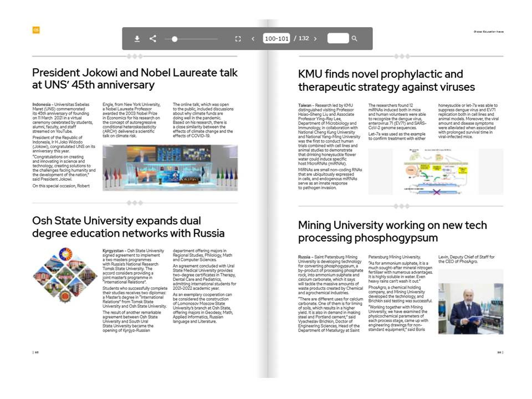Click the Global Education News header text
The image size is (532, 399).
pyautogui.click(x=488, y=32)
